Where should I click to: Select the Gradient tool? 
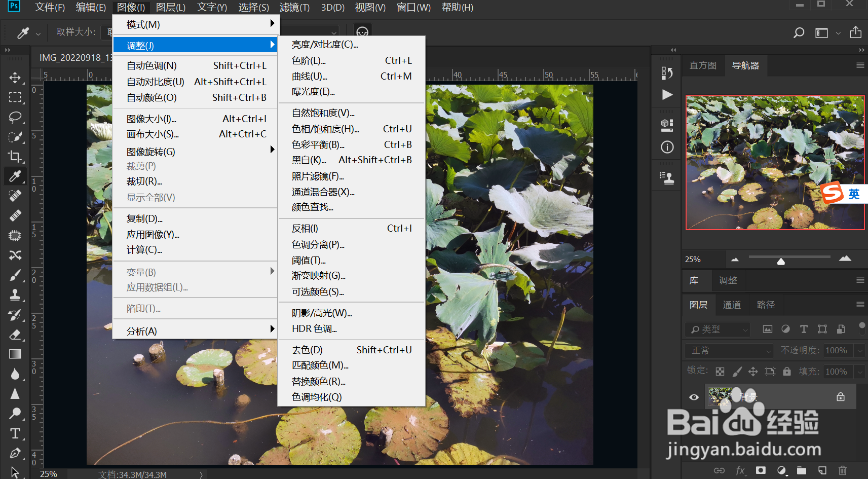coord(15,354)
